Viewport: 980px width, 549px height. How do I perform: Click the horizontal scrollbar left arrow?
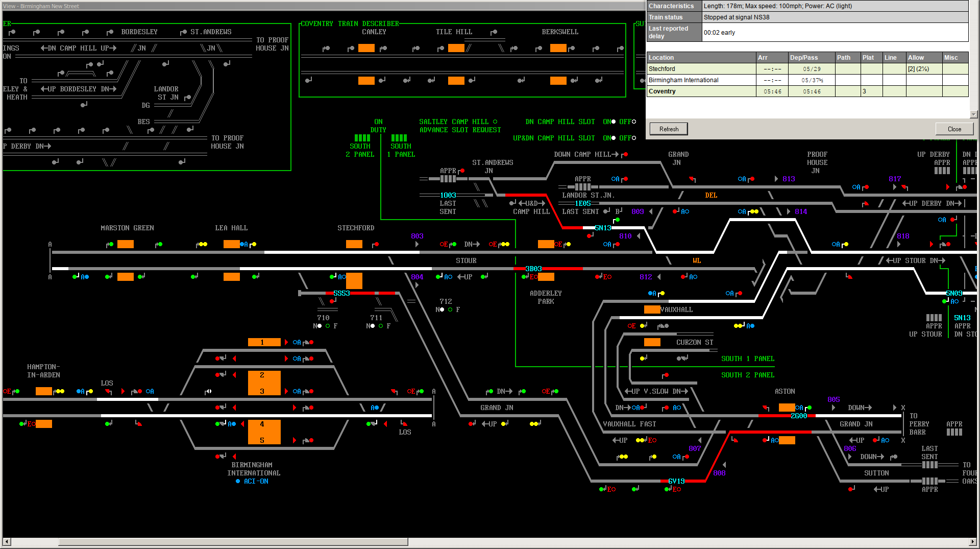7,542
